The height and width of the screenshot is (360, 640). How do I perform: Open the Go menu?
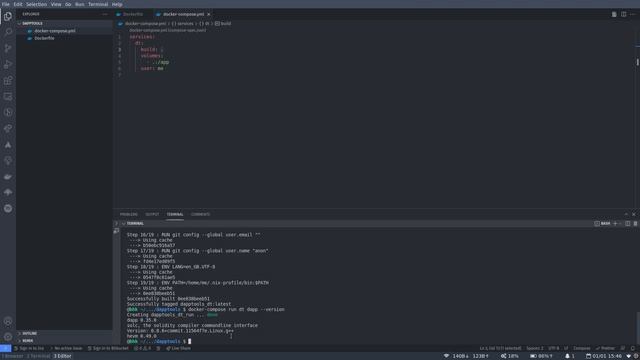68,4
